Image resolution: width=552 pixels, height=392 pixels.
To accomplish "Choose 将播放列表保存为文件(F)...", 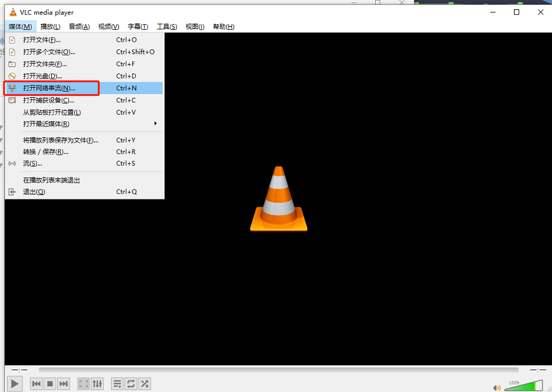I will pos(85,140).
